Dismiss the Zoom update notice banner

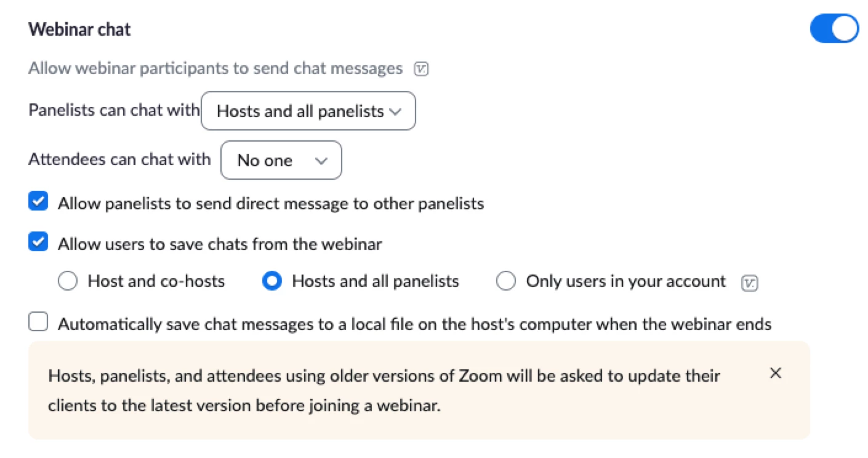tap(776, 373)
